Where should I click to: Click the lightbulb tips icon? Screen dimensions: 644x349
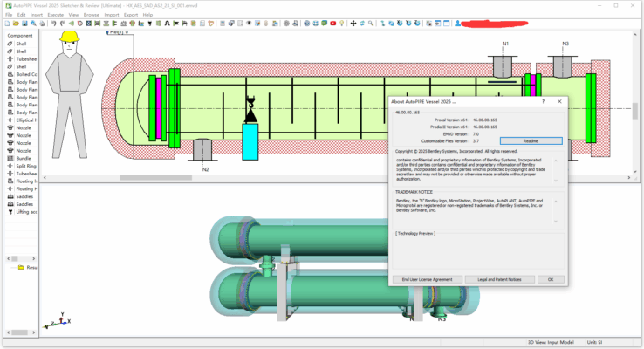(342, 24)
